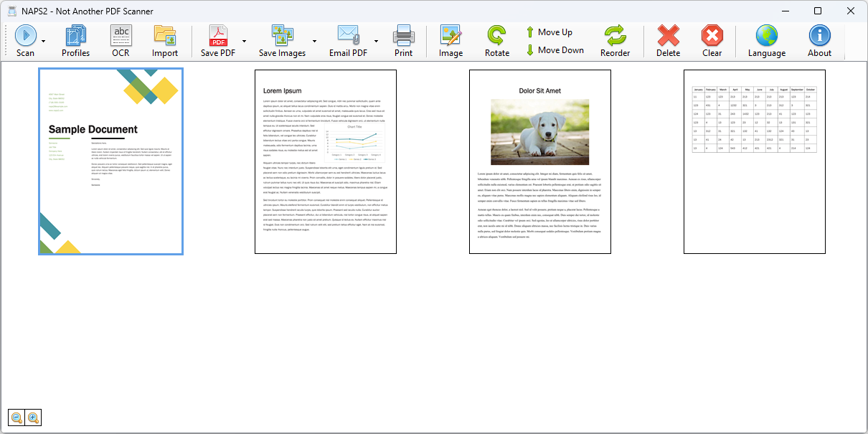
Task: Open the About dialog
Action: 818,39
